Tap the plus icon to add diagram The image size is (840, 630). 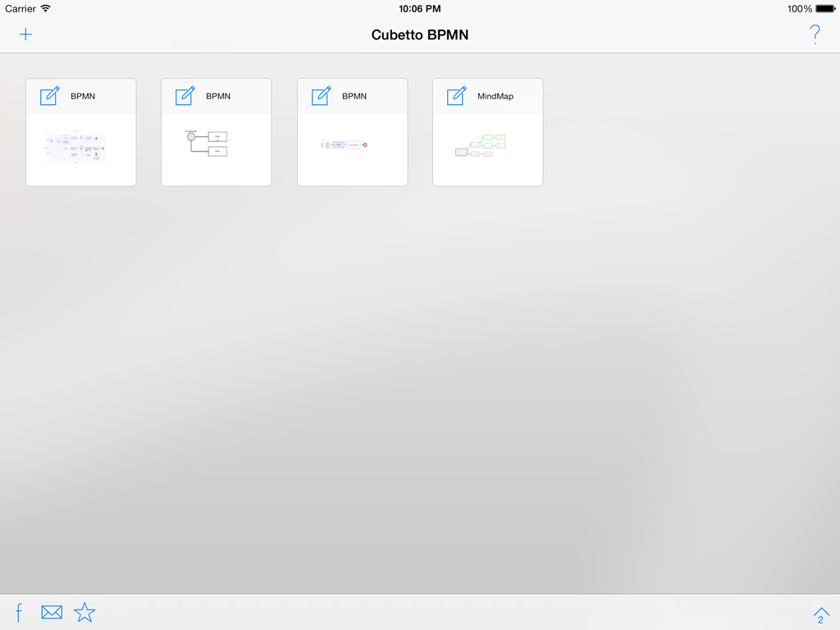coord(25,34)
